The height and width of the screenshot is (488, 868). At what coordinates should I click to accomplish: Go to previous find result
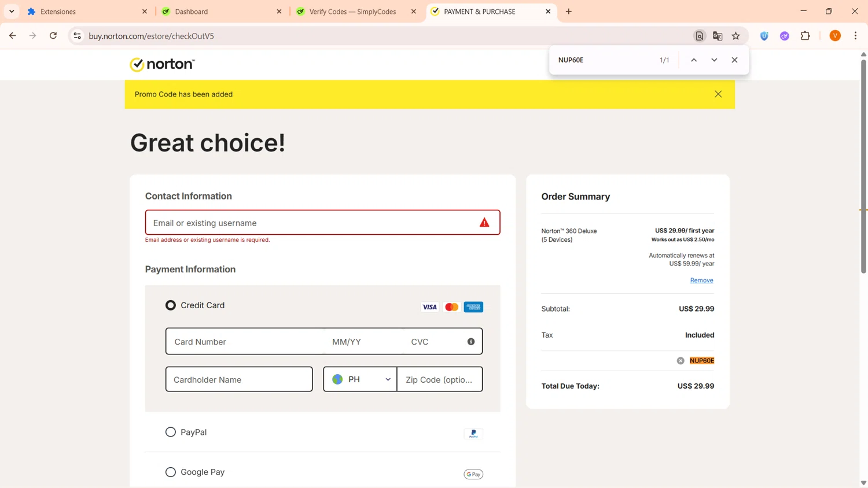[694, 60]
